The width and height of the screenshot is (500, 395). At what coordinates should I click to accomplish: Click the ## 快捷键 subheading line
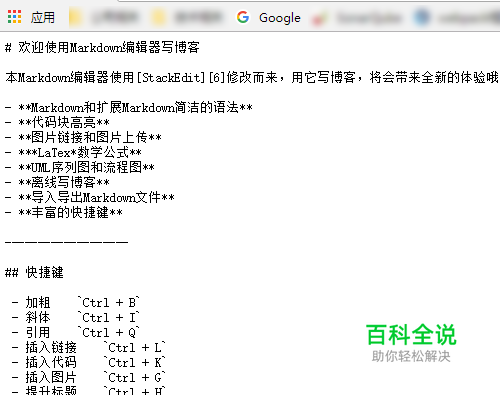[x=34, y=273]
